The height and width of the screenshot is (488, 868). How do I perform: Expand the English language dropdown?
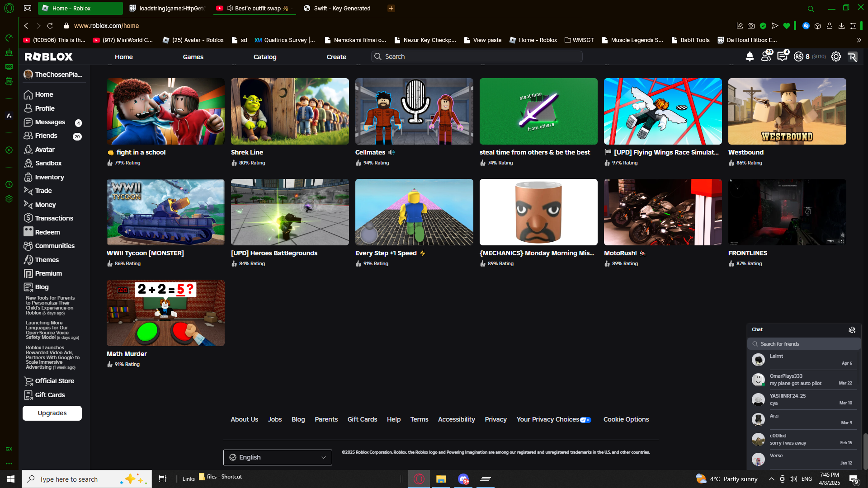tap(278, 457)
